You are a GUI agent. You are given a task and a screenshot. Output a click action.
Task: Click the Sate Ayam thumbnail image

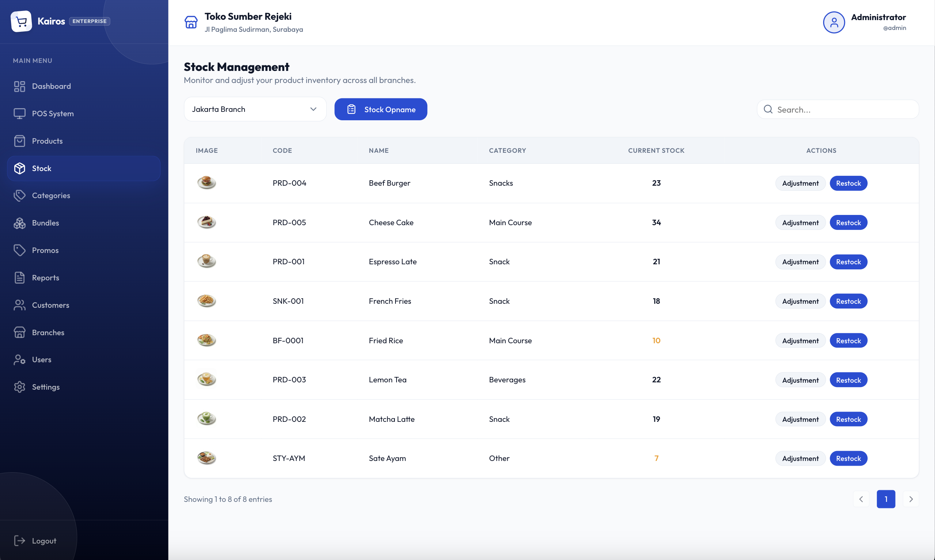coord(207,458)
